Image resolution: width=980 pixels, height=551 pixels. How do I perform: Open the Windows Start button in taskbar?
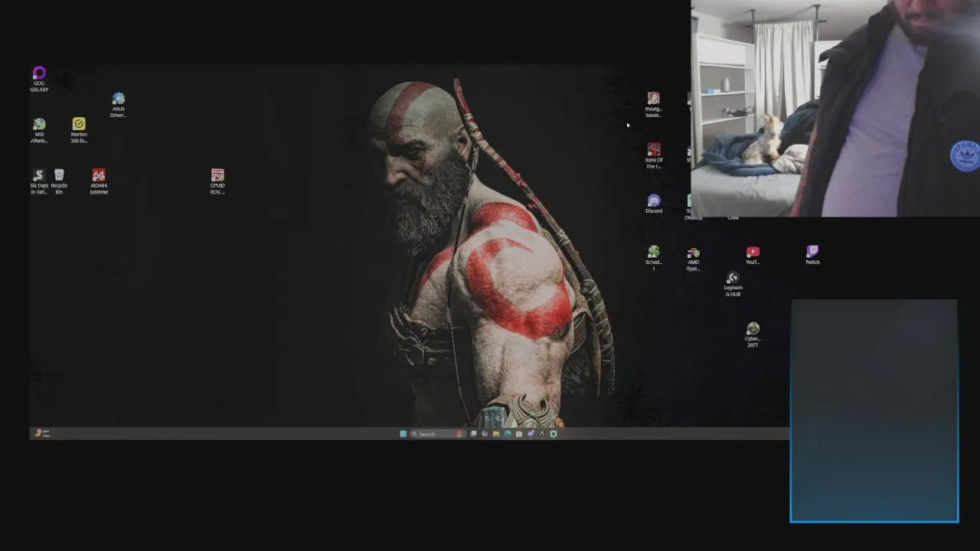(403, 434)
